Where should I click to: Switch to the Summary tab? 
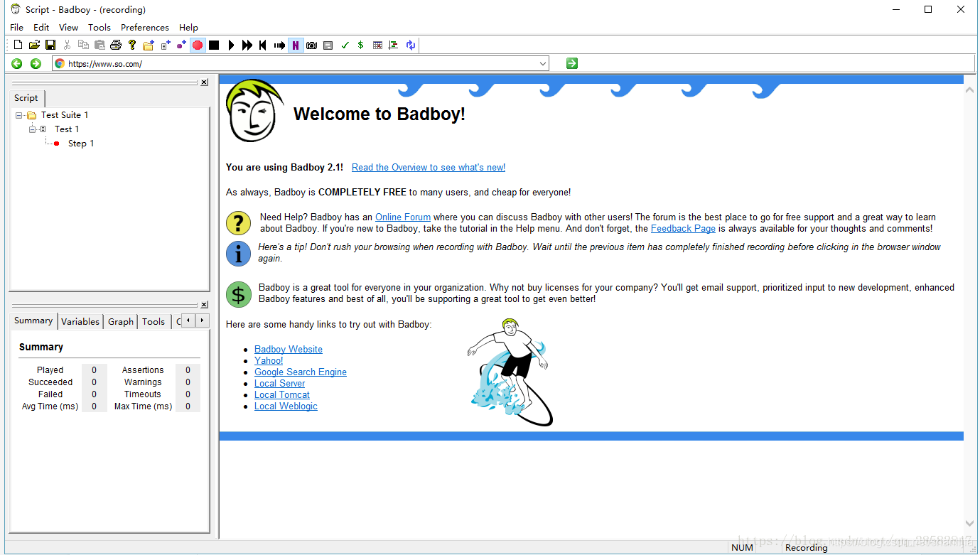33,320
